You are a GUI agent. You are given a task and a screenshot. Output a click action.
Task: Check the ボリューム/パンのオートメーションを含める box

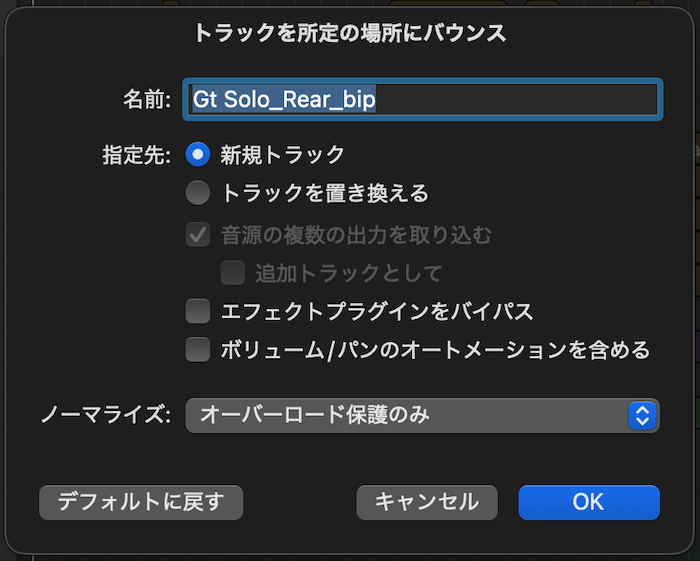pos(198,350)
